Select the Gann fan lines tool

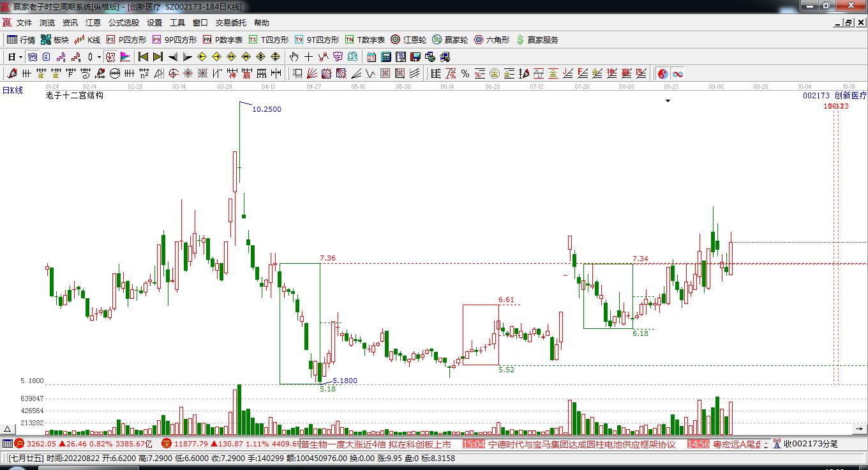(311, 73)
